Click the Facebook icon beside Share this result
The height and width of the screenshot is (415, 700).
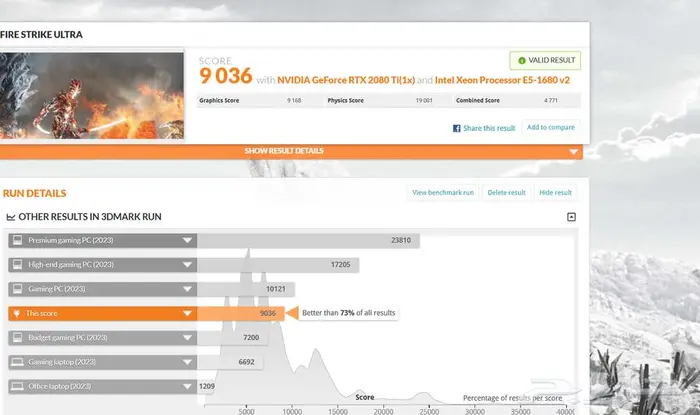[456, 129]
